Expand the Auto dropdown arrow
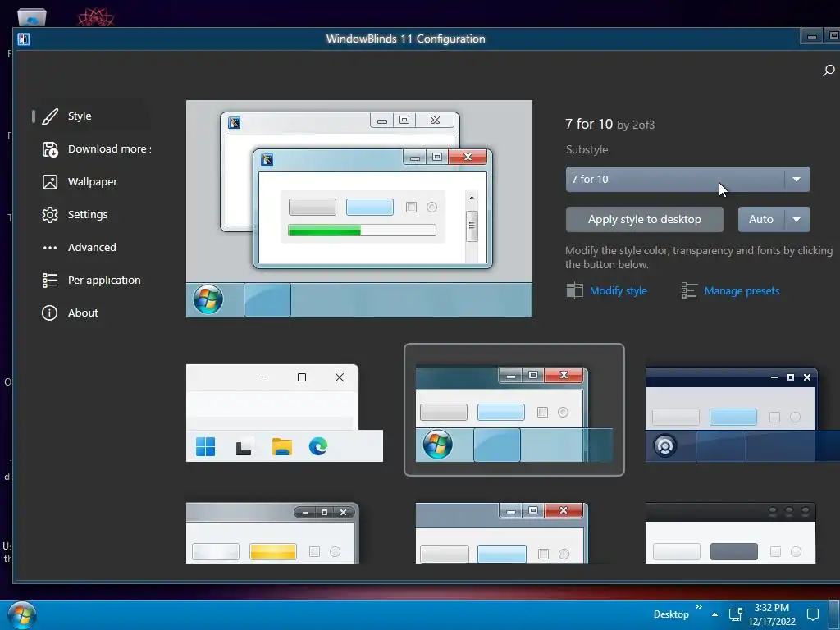Image resolution: width=840 pixels, height=630 pixels. tap(797, 220)
